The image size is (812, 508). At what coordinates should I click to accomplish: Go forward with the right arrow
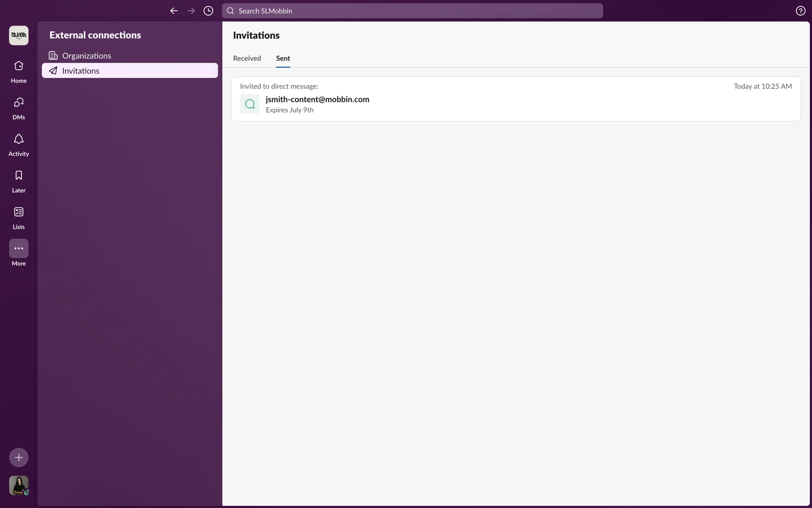point(191,11)
